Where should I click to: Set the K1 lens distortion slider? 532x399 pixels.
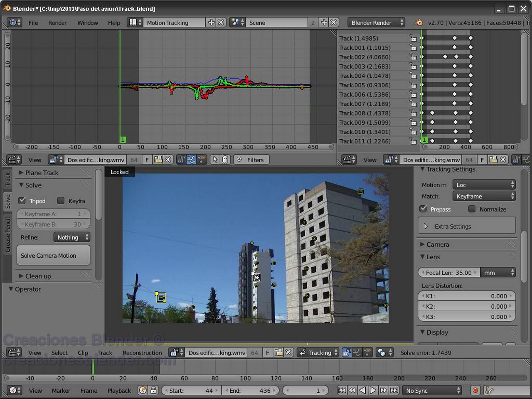(x=466, y=296)
